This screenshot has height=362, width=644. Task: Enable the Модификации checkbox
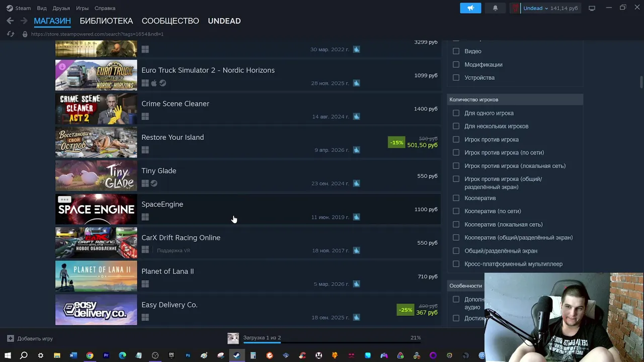[456, 64]
